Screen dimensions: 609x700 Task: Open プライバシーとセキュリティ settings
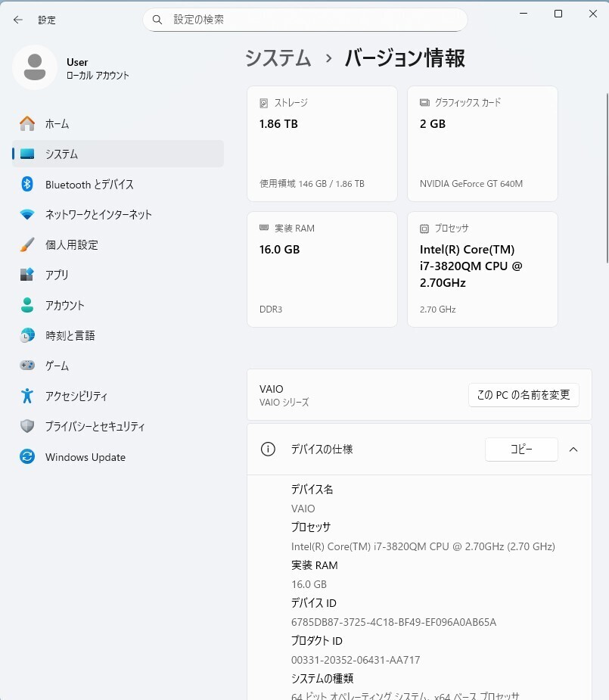click(x=118, y=426)
